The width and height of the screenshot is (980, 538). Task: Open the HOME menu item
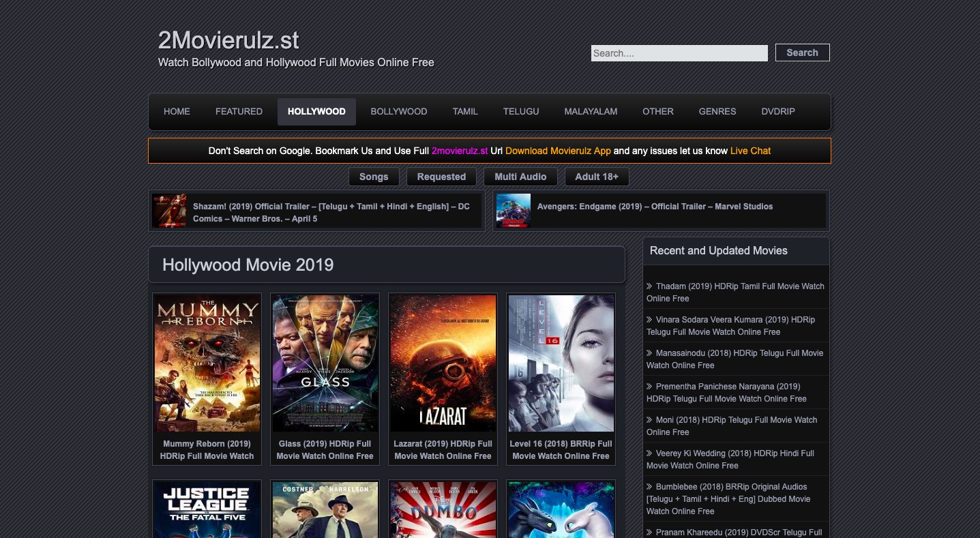click(x=177, y=111)
